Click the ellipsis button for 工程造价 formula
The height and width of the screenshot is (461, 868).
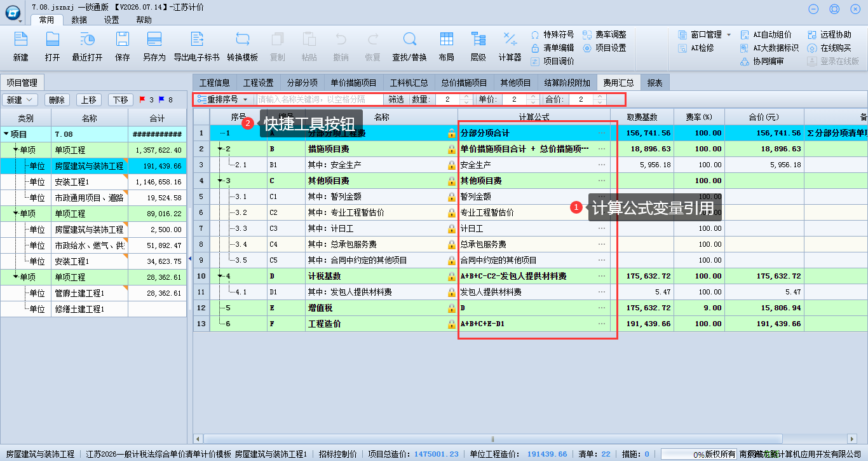coord(601,324)
